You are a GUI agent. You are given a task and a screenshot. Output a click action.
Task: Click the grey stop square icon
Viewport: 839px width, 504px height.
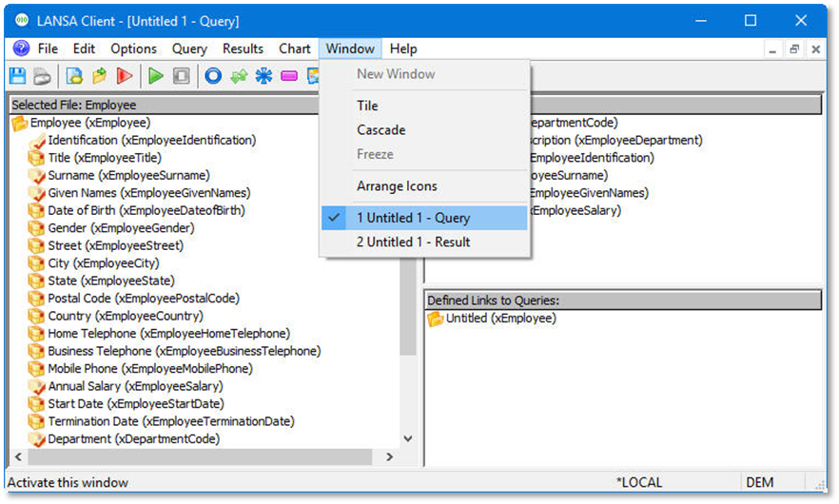[x=182, y=76]
